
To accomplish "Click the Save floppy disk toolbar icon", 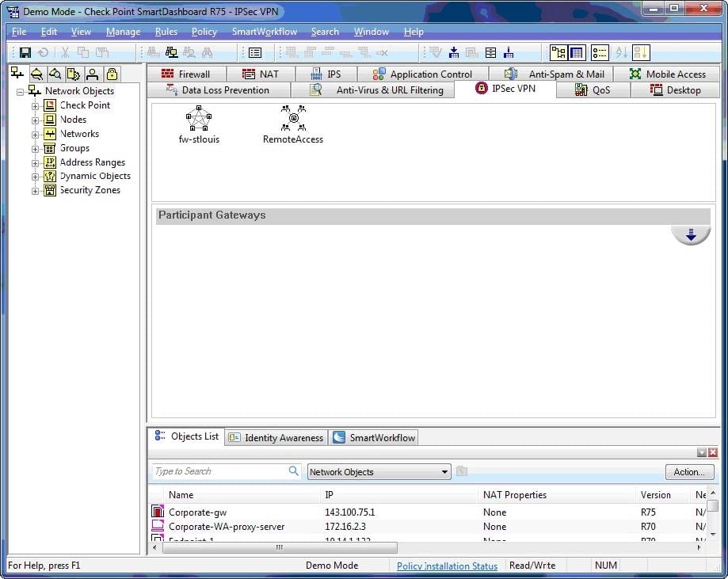I will [x=25, y=52].
